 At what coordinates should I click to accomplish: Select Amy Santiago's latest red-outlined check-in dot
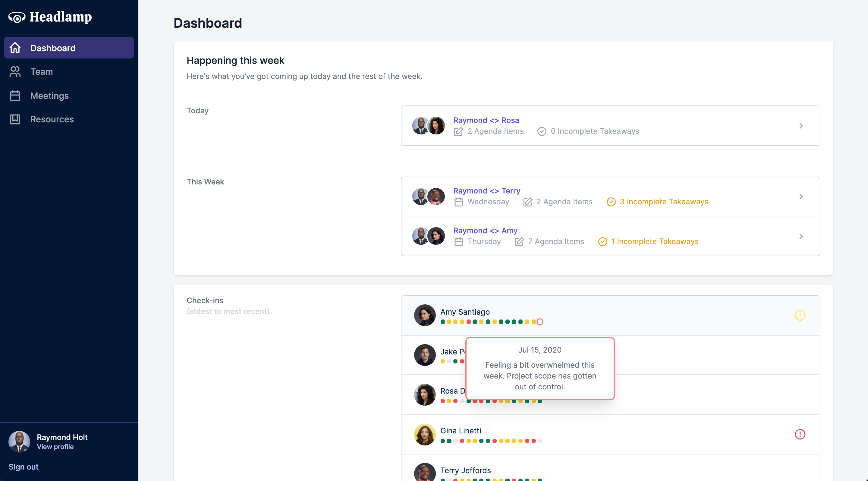tap(539, 322)
